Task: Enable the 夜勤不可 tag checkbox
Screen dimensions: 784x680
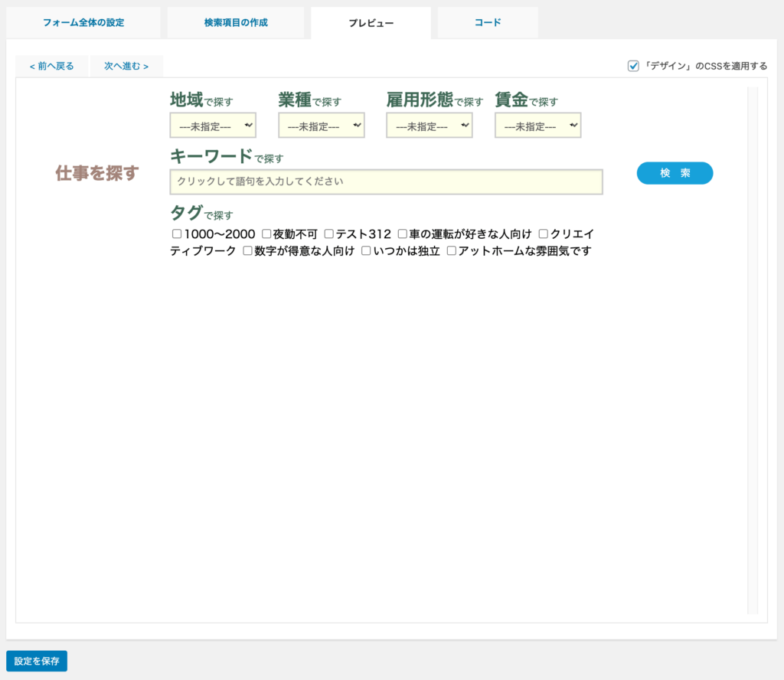Action: coord(266,234)
